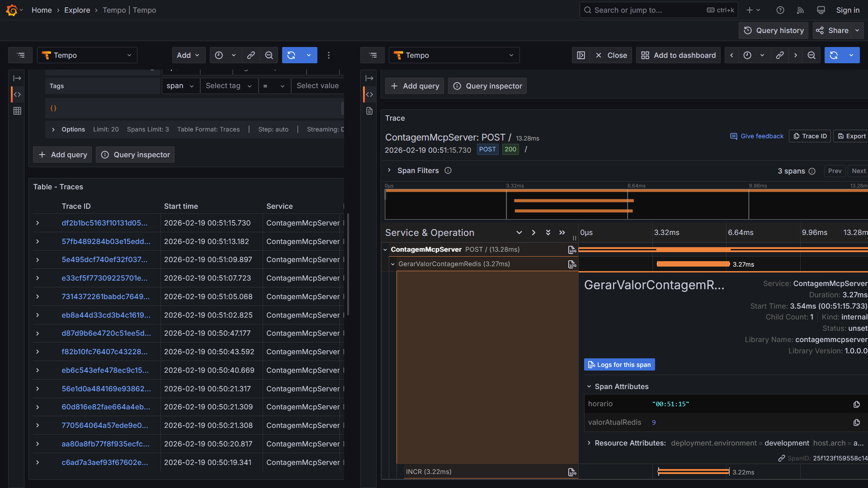Zoom out time range in left pane

(269, 55)
